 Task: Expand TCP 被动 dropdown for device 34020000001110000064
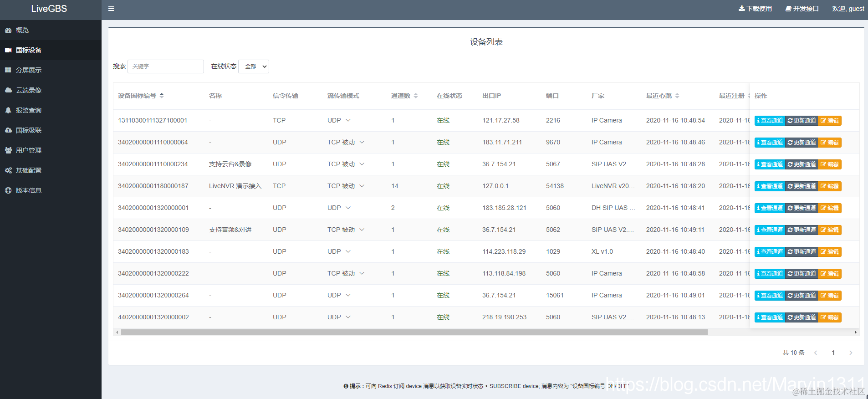tap(362, 142)
